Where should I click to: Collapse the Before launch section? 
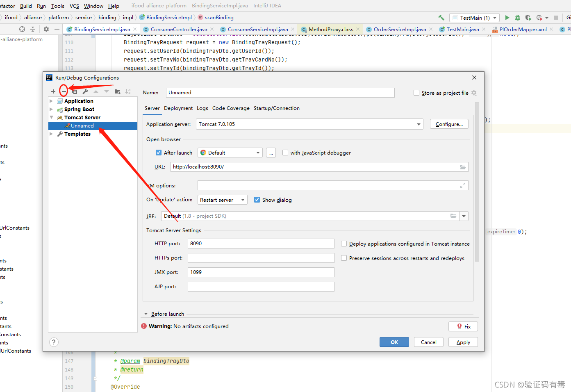pos(146,314)
